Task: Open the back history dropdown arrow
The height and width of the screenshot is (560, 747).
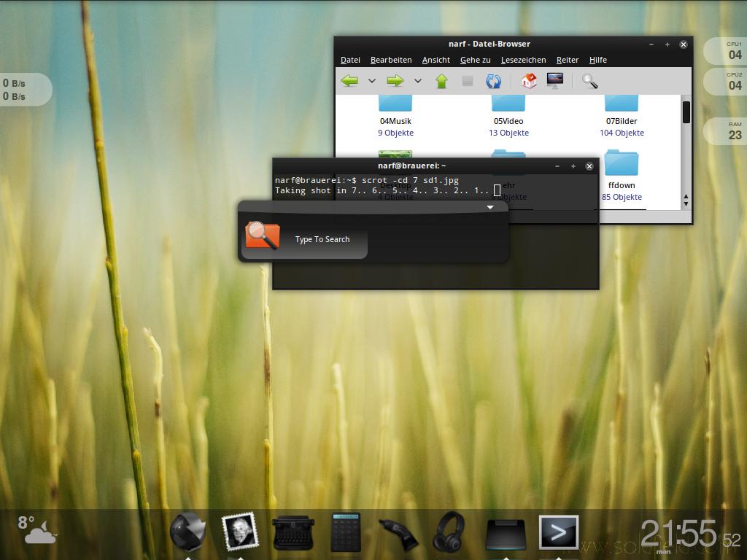Action: point(372,81)
